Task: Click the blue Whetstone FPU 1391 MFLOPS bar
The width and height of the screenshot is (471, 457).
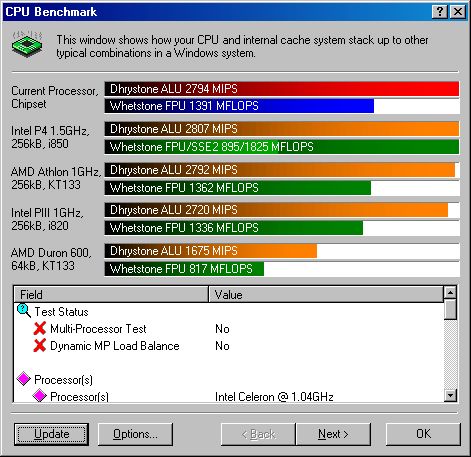Action: pyautogui.click(x=239, y=106)
